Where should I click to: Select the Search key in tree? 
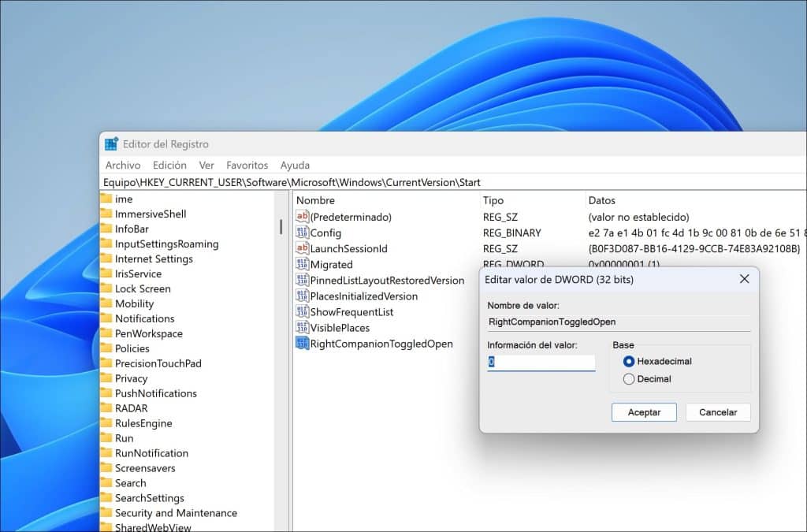click(x=130, y=483)
